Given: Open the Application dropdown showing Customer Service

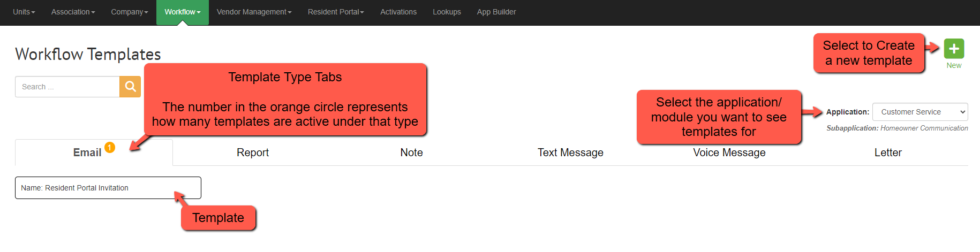Looking at the screenshot, I should (x=919, y=112).
